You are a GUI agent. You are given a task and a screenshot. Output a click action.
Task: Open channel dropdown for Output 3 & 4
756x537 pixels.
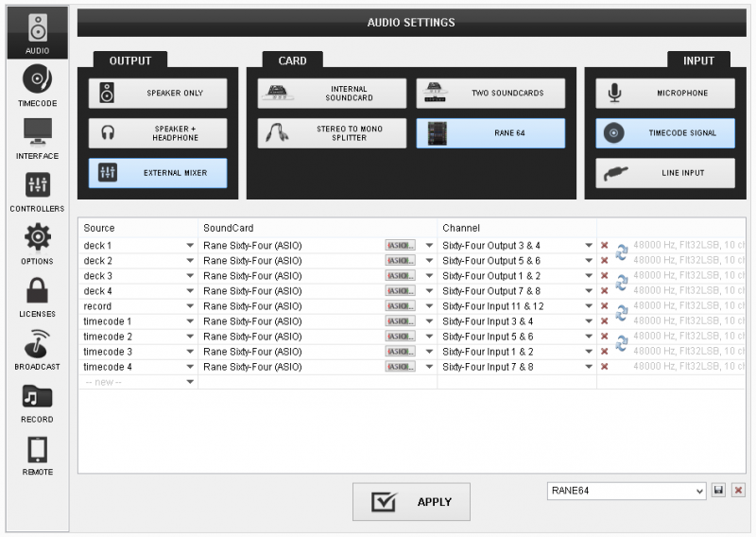589,246
